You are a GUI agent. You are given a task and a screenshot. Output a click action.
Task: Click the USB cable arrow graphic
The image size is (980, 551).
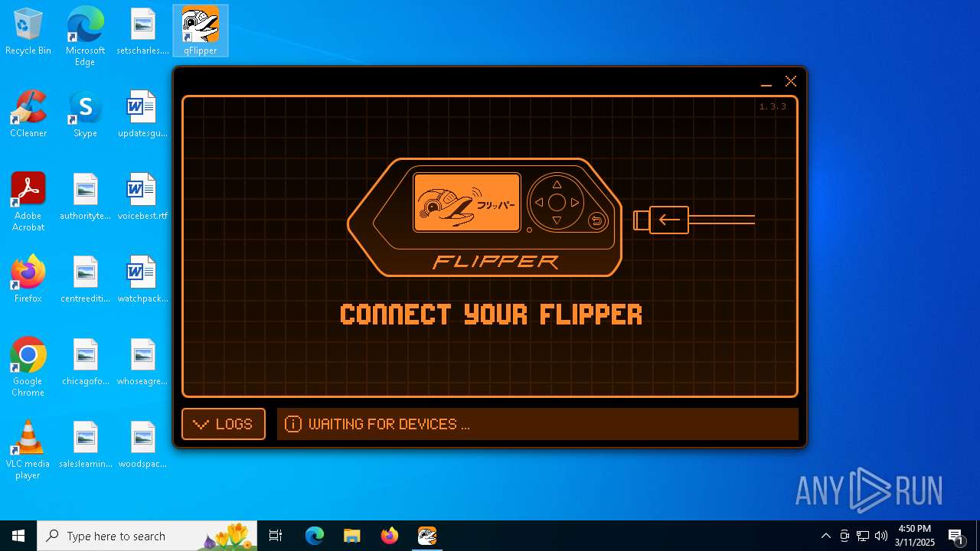coord(669,220)
